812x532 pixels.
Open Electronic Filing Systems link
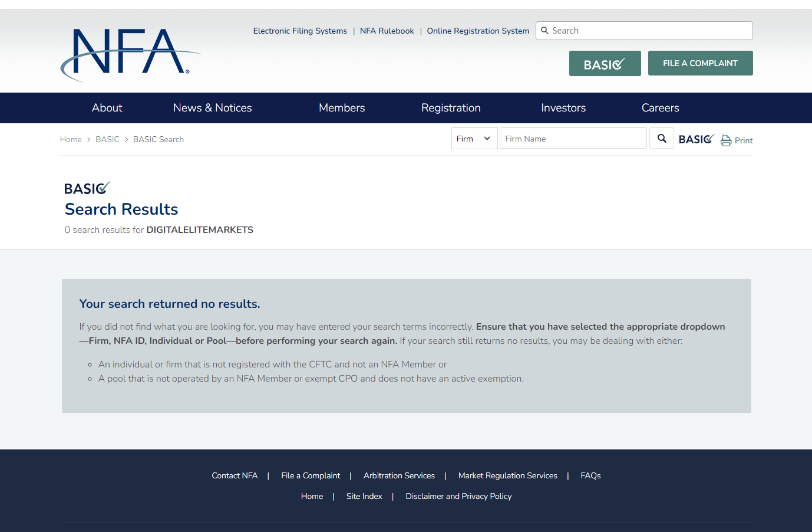(x=300, y=31)
